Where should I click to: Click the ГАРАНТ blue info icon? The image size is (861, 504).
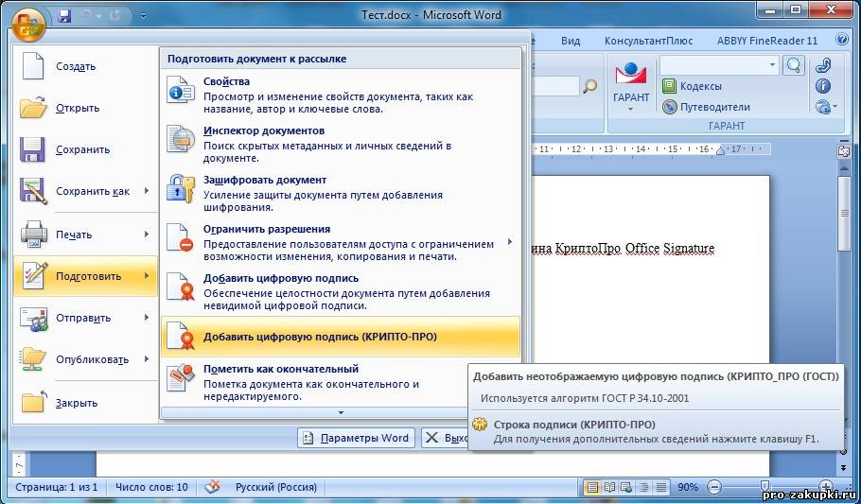point(822,86)
